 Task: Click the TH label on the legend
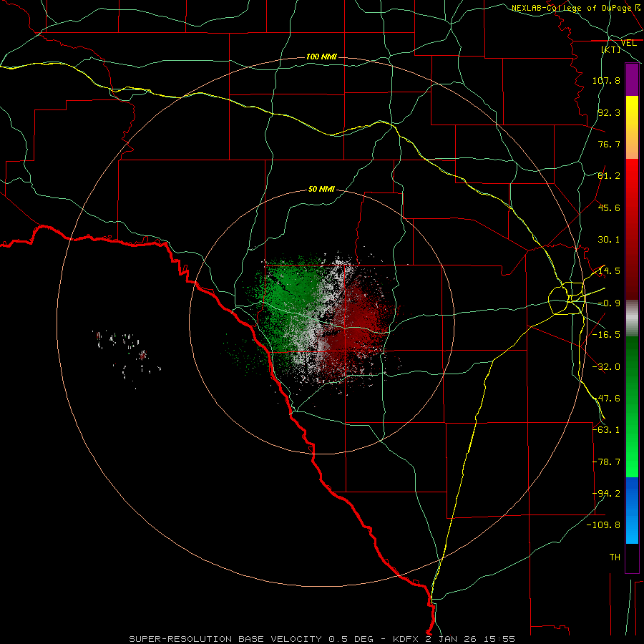point(615,557)
